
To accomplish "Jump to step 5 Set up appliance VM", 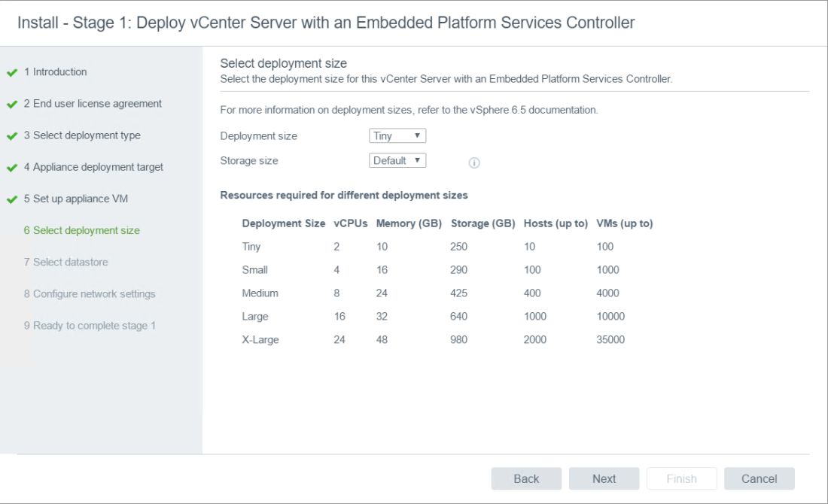I will tap(81, 199).
